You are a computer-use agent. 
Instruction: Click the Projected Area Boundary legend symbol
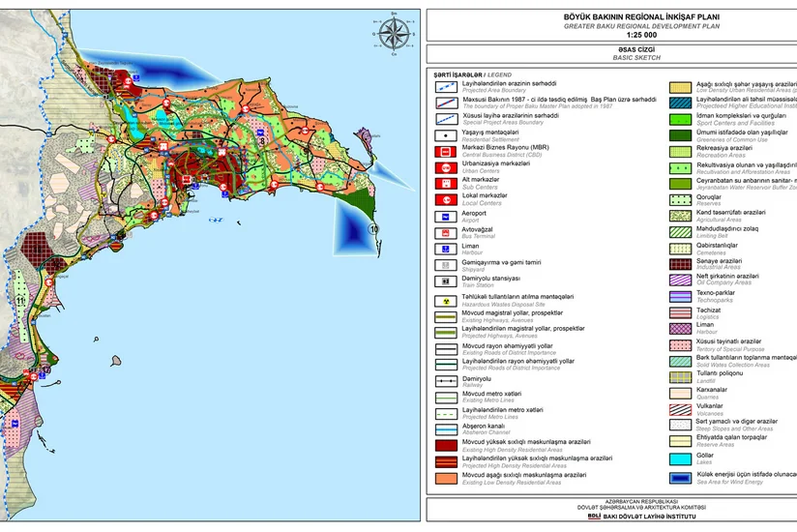(446, 87)
